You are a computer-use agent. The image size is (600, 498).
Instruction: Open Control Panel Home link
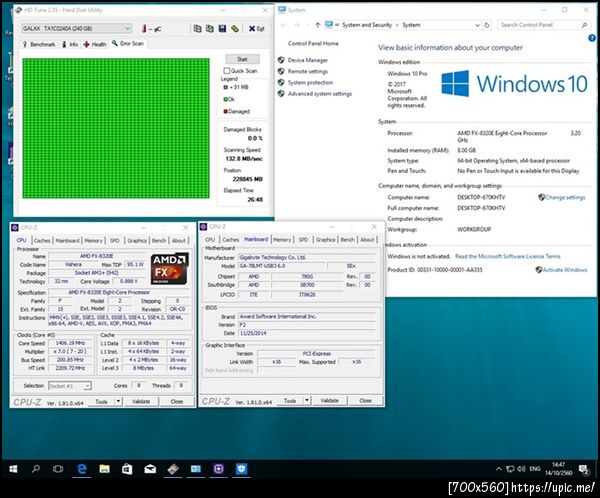313,44
